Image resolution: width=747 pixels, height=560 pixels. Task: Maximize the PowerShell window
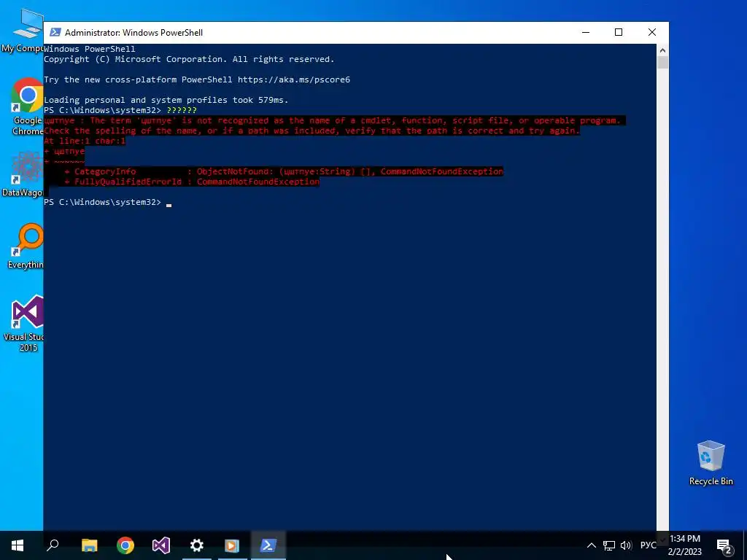(619, 32)
